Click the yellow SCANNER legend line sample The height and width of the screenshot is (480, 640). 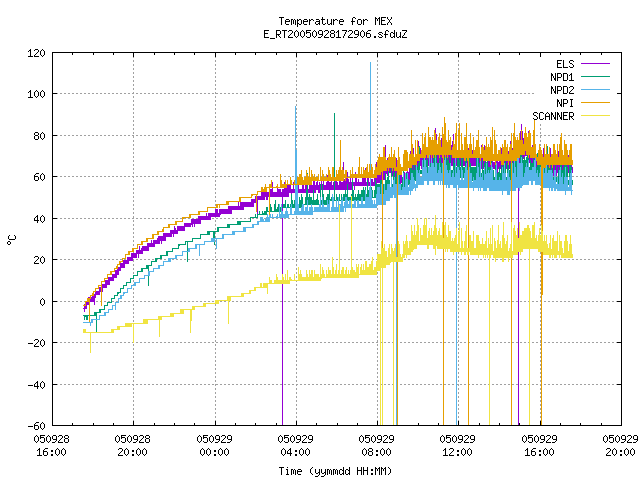tap(595, 116)
